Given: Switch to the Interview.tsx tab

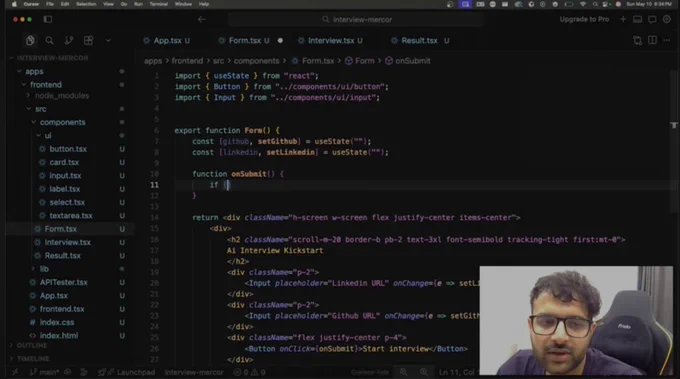Looking at the screenshot, I should (x=330, y=40).
